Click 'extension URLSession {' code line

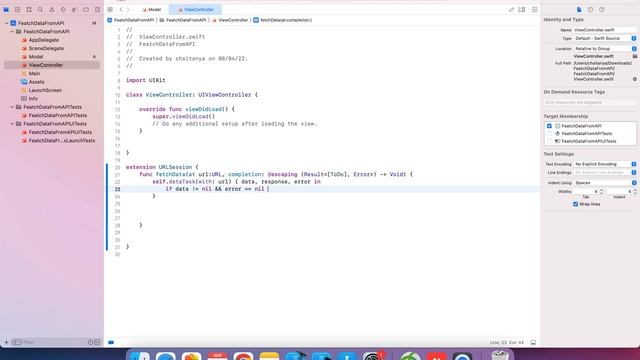click(x=162, y=167)
